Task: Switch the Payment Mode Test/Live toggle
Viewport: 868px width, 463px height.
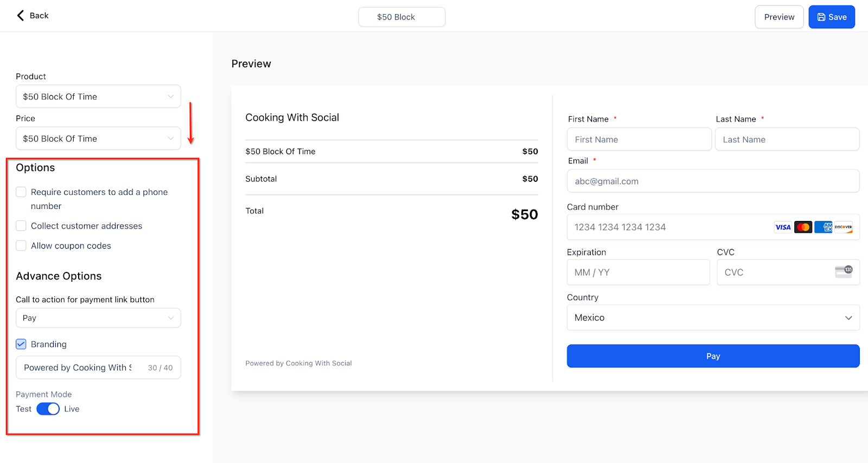Action: click(48, 409)
